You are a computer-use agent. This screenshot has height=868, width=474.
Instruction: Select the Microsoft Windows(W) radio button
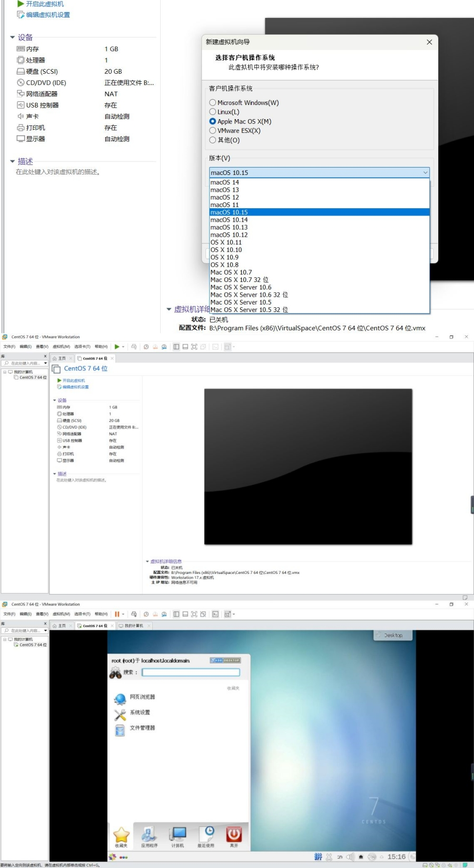point(213,103)
